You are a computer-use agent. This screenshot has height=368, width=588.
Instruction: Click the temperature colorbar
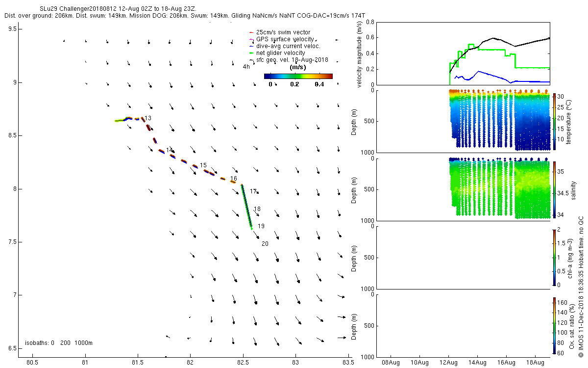coord(555,121)
